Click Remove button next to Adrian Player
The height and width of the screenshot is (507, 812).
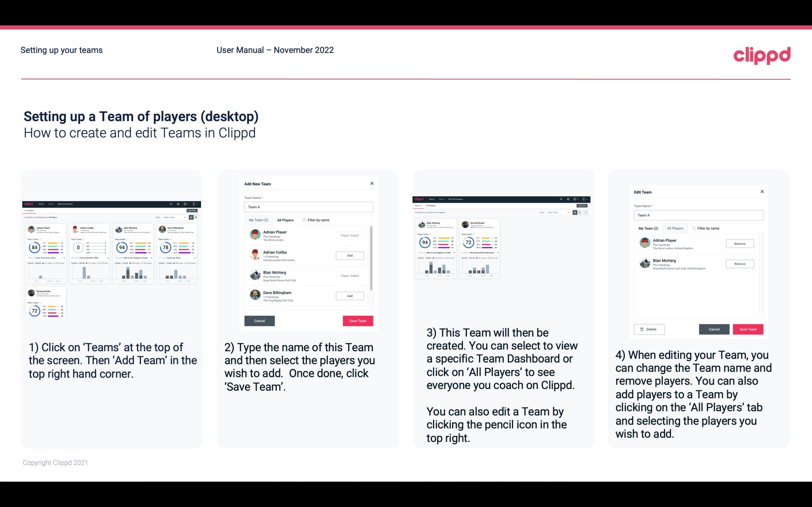click(739, 244)
